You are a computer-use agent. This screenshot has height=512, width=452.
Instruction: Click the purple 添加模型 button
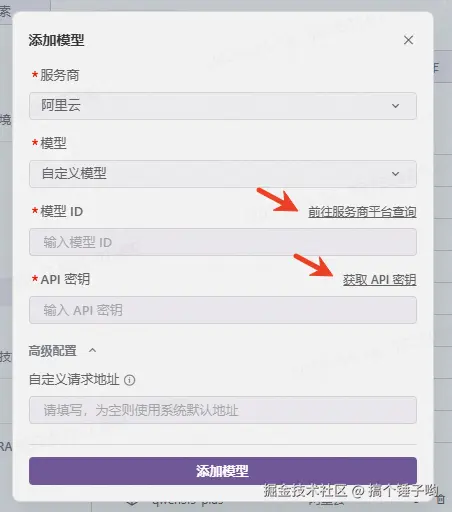[223, 471]
